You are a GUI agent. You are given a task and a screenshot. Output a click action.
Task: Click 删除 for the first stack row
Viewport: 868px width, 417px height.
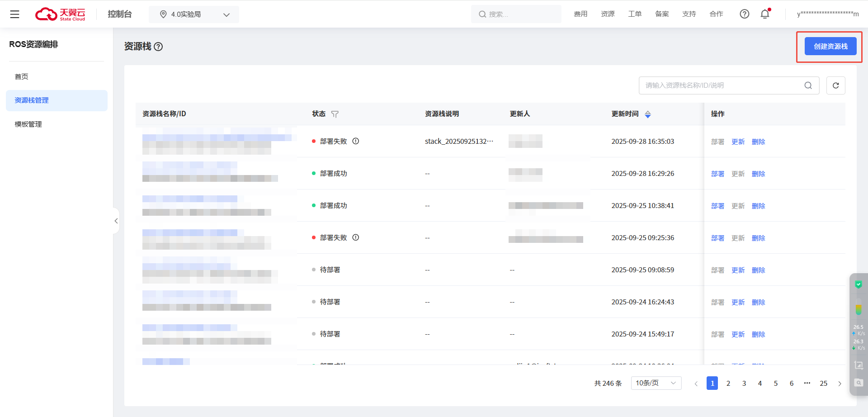758,142
